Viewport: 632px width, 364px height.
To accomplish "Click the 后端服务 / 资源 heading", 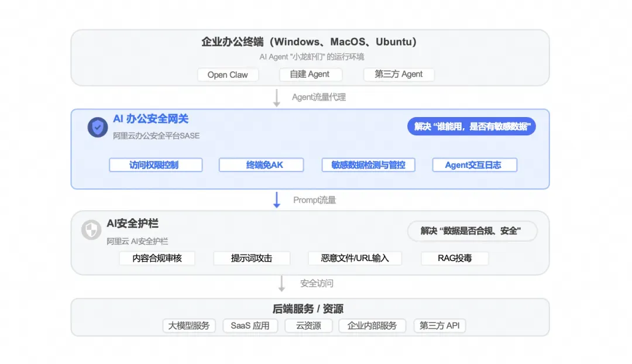I will pyautogui.click(x=308, y=309).
